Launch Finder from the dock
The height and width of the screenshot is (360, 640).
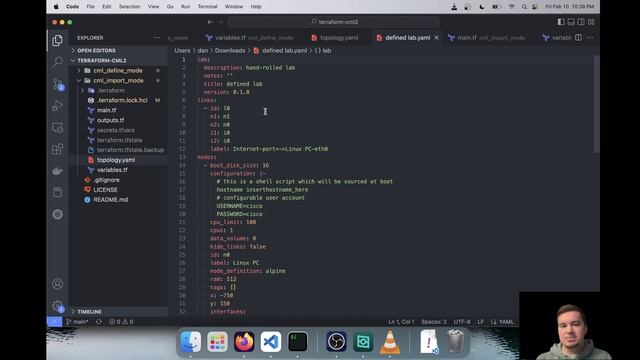tap(191, 342)
